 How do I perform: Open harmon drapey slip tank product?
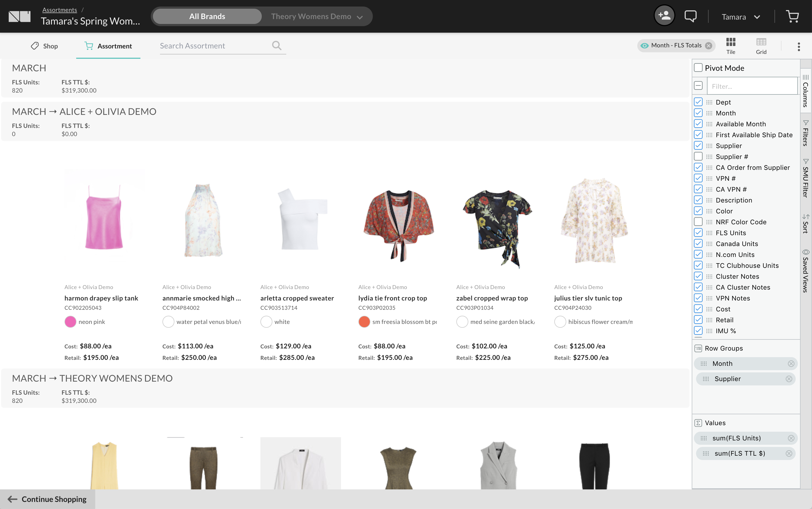tap(101, 298)
